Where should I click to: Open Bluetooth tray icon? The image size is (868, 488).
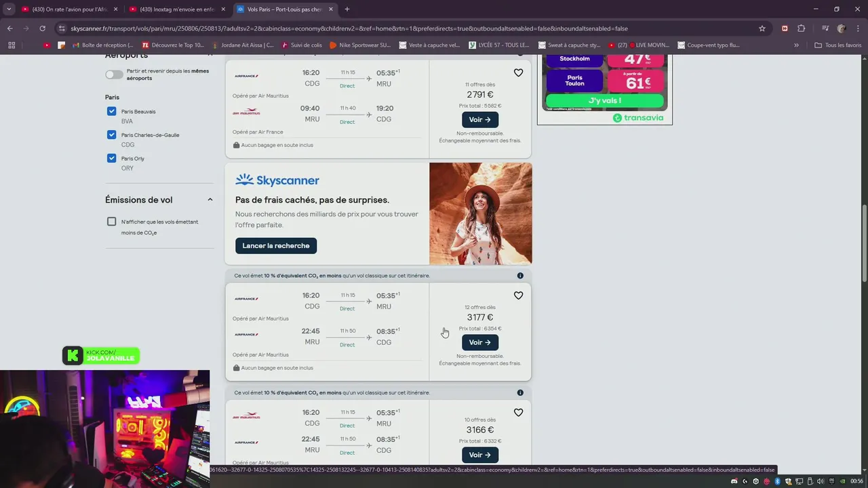point(778,481)
